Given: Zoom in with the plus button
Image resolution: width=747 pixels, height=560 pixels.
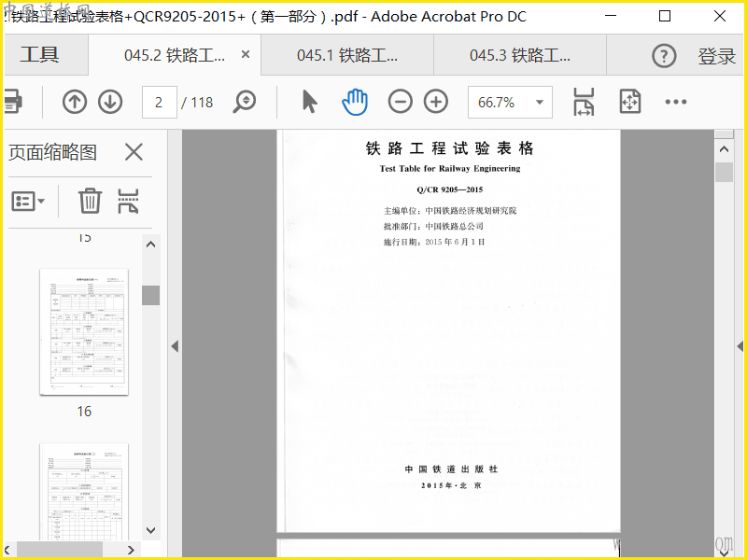Looking at the screenshot, I should coord(436,102).
